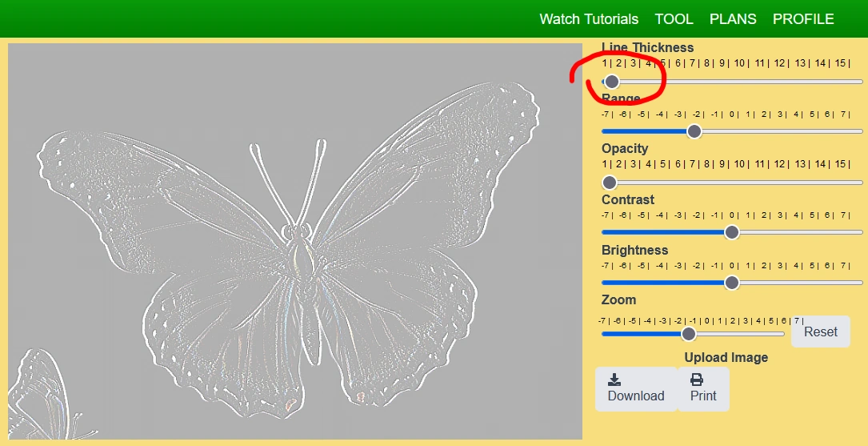
Task: Click the Range slider handle
Action: tap(694, 131)
